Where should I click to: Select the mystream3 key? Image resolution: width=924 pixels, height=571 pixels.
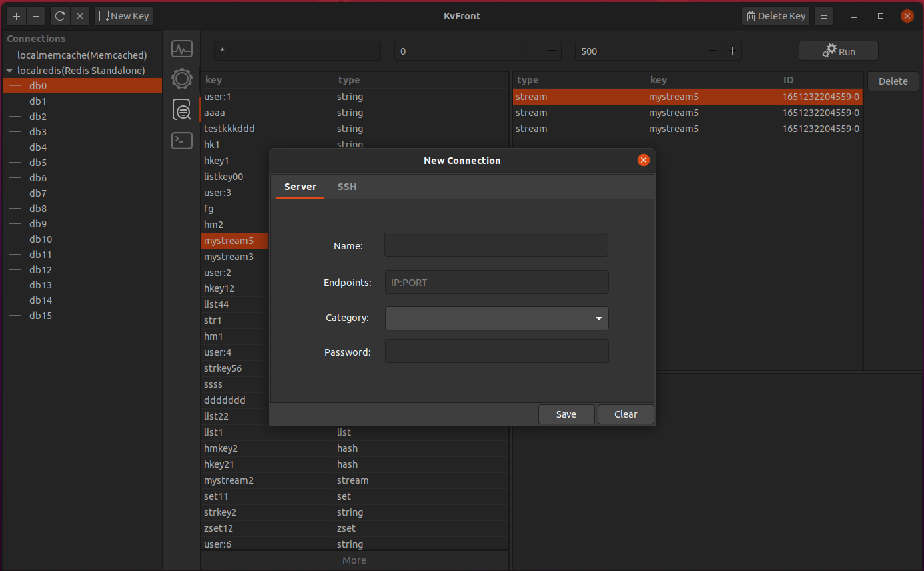point(235,257)
